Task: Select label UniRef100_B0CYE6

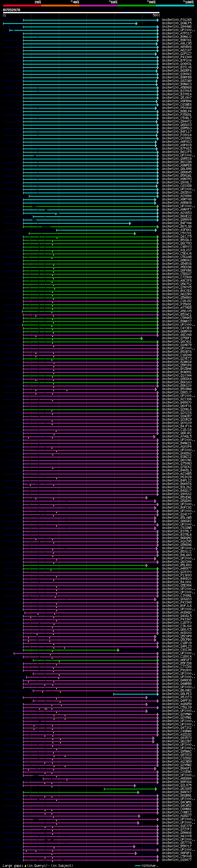Action: click(177, 291)
